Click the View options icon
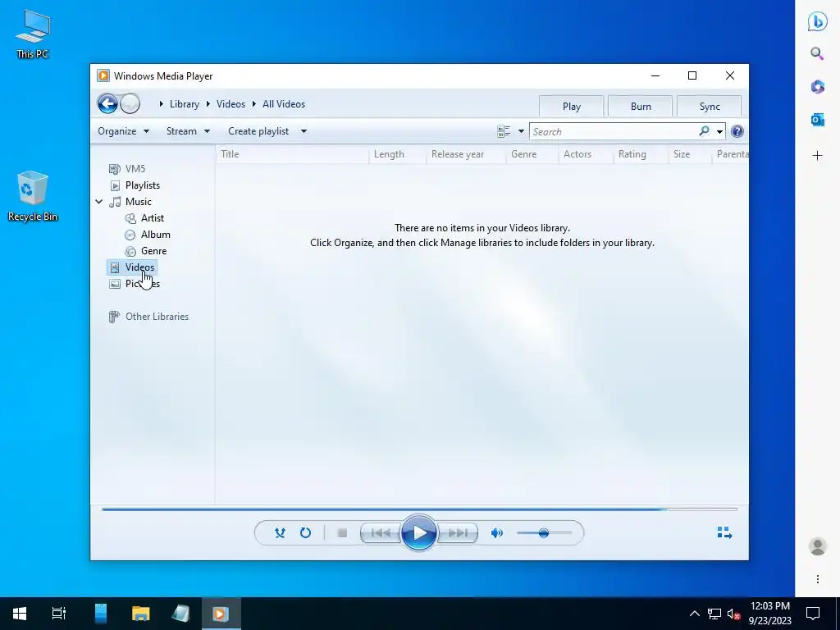Screen dimensions: 840x630 pyautogui.click(x=504, y=131)
